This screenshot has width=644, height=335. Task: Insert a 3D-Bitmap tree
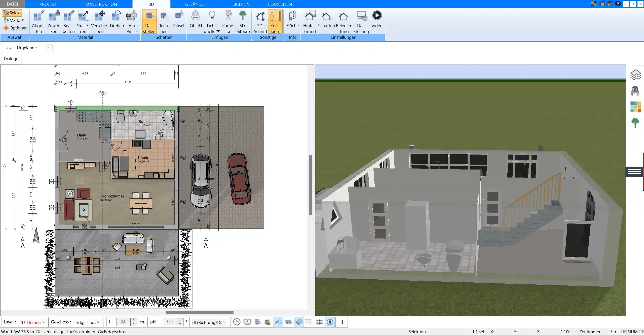[243, 22]
